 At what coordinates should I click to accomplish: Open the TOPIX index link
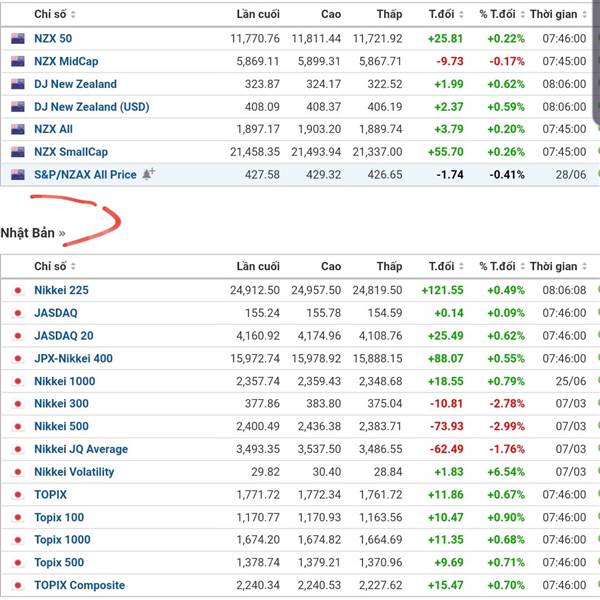[51, 494]
